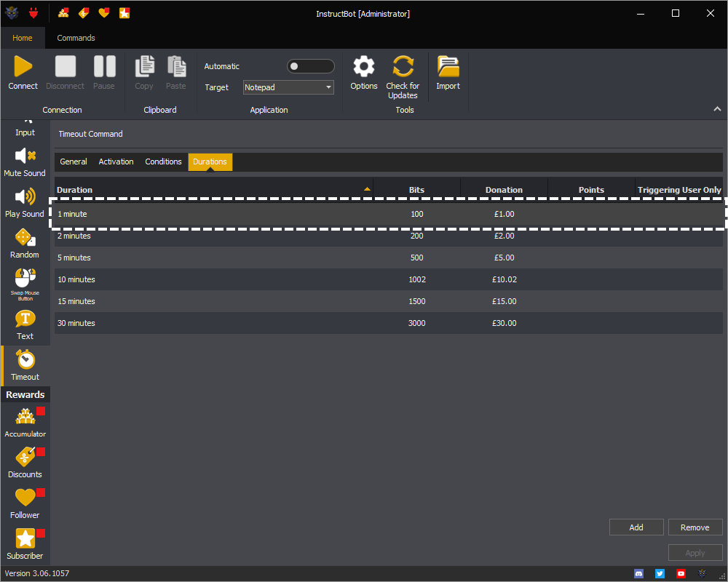This screenshot has height=582, width=728.
Task: Open Accumulator rewards in sidebar
Action: pyautogui.click(x=25, y=423)
